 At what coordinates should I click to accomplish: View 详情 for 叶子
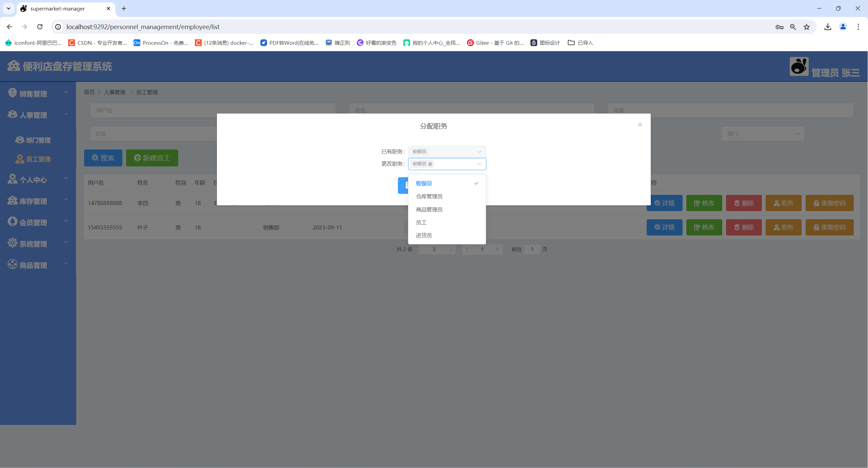coord(664,227)
